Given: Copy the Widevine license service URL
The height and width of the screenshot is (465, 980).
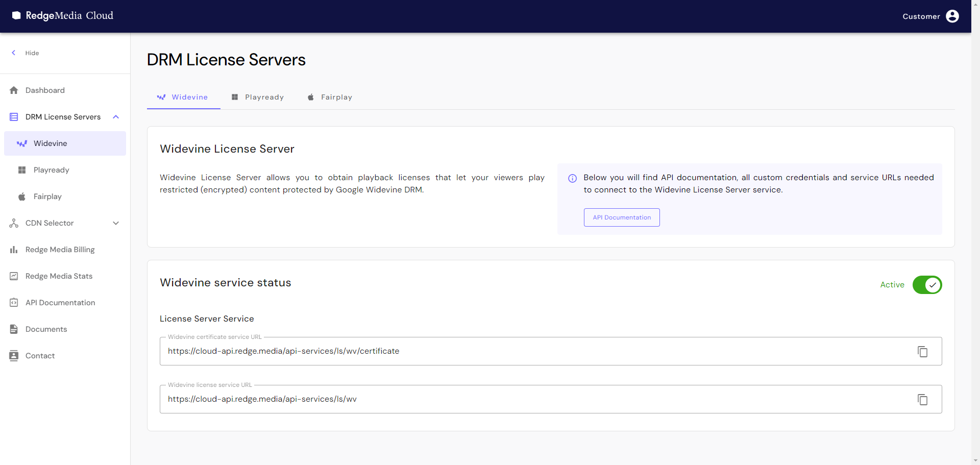Looking at the screenshot, I should click(922, 399).
